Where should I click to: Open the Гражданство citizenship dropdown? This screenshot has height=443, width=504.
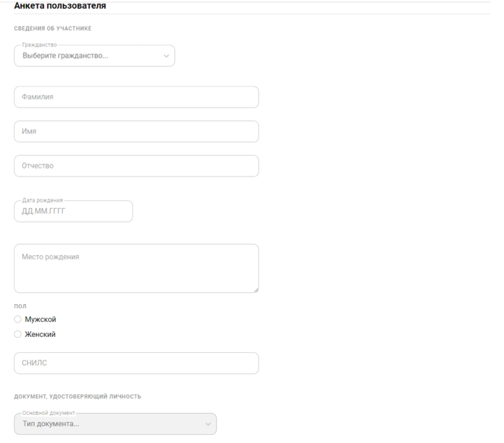point(94,56)
